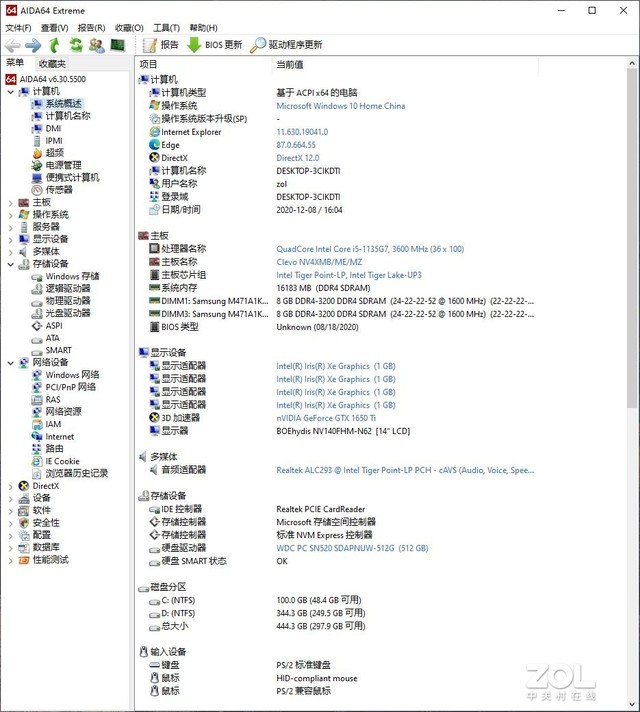Switch to the 菜单 tab
Image resolution: width=640 pixels, height=712 pixels.
coord(15,63)
